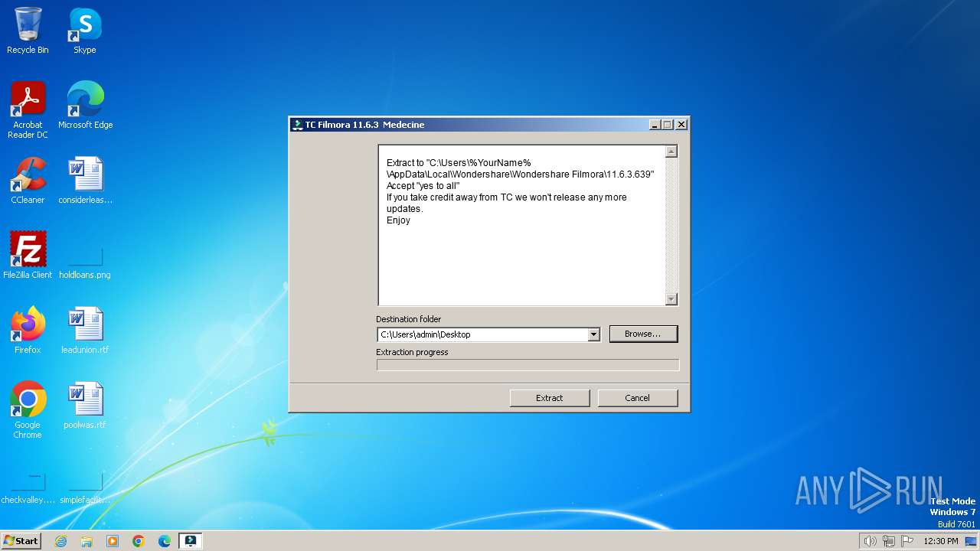The height and width of the screenshot is (551, 980).
Task: Open CCleaner desktop shortcut
Action: tap(28, 180)
